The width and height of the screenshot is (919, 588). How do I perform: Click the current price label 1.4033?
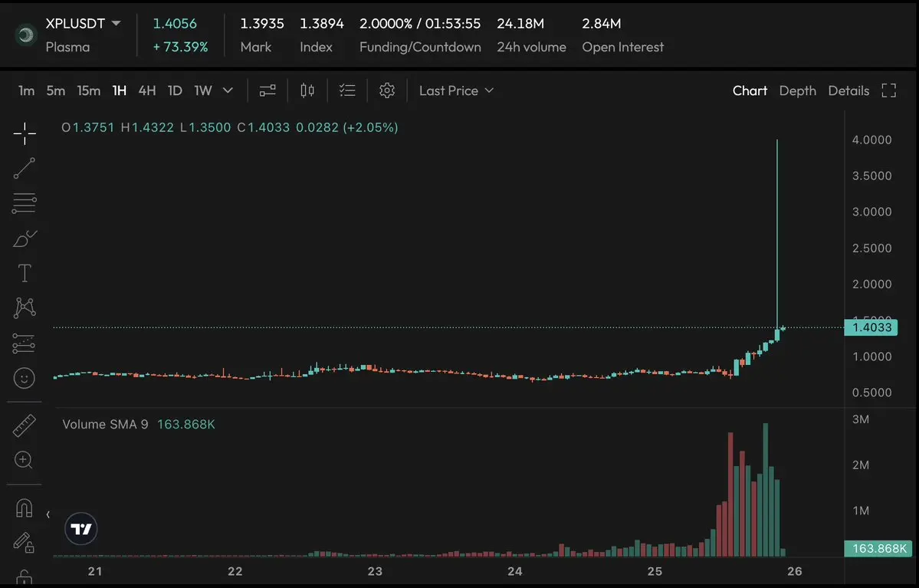pos(871,327)
